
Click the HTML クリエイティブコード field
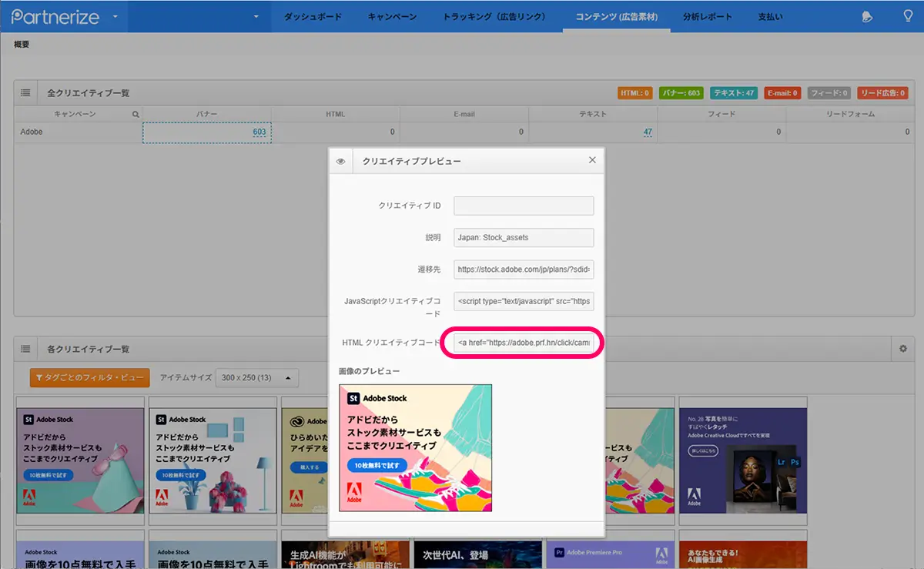[x=524, y=343]
